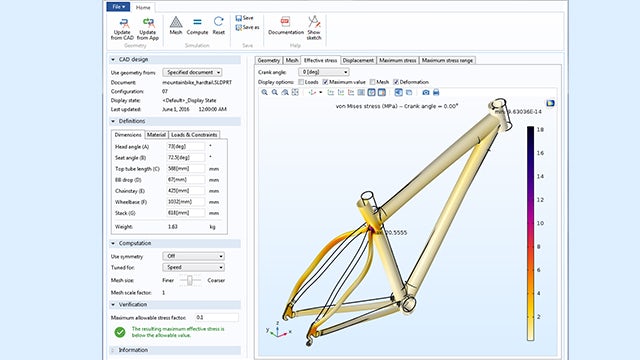Switch to the Mesh plot tab
640x360 pixels.
tap(292, 60)
